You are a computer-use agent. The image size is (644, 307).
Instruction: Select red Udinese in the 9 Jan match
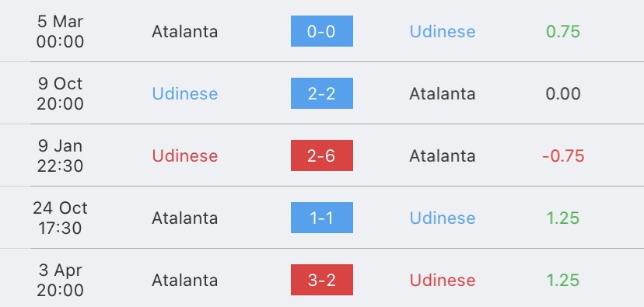pyautogui.click(x=185, y=156)
